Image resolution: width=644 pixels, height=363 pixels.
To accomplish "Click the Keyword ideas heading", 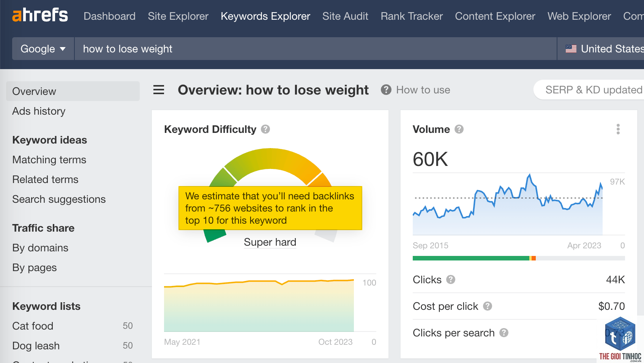I will pos(49,140).
